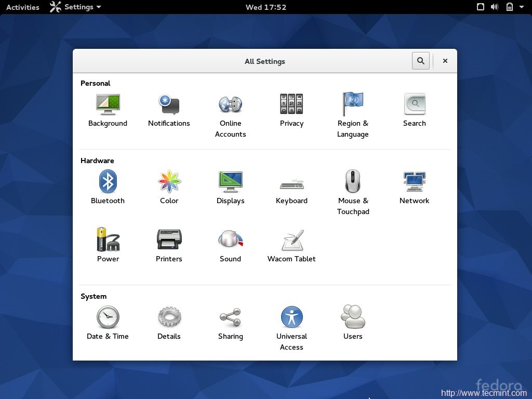The height and width of the screenshot is (399, 532).
Task: Open Color calibration settings
Action: coord(169,181)
